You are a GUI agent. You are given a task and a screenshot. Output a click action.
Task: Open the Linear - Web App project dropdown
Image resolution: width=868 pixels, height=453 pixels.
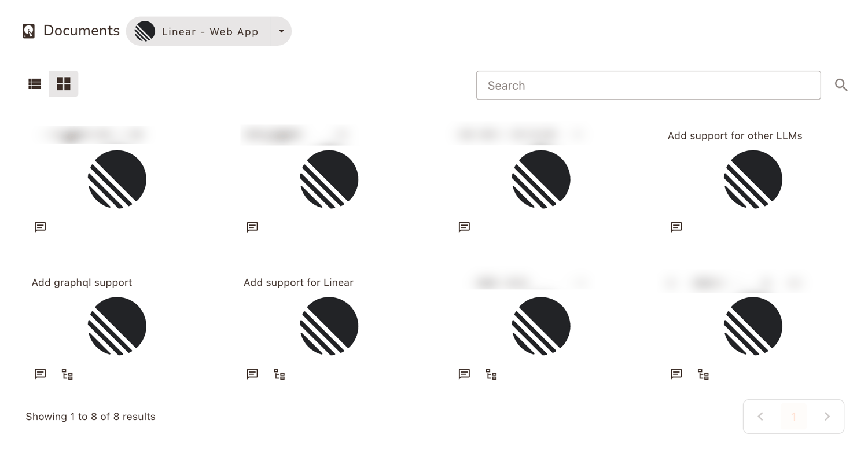(209, 31)
